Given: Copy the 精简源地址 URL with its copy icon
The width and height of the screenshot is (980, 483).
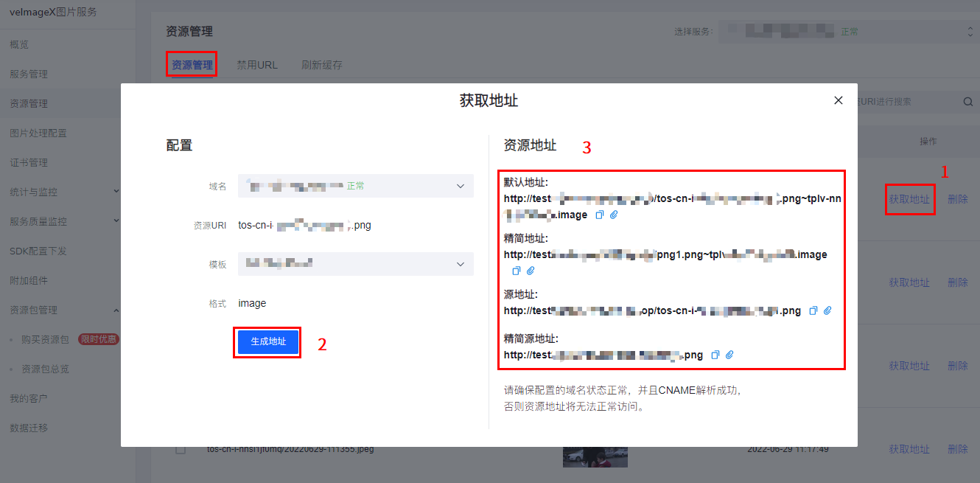Looking at the screenshot, I should (715, 355).
